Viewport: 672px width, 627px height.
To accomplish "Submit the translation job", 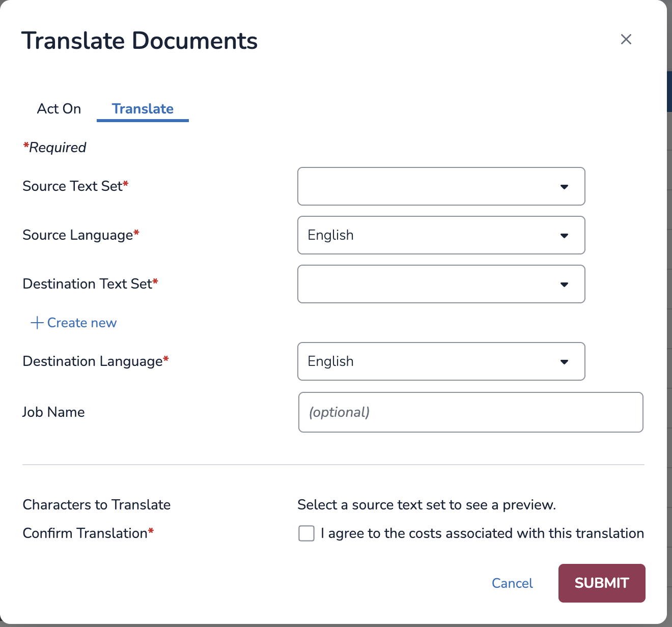I will (x=602, y=583).
